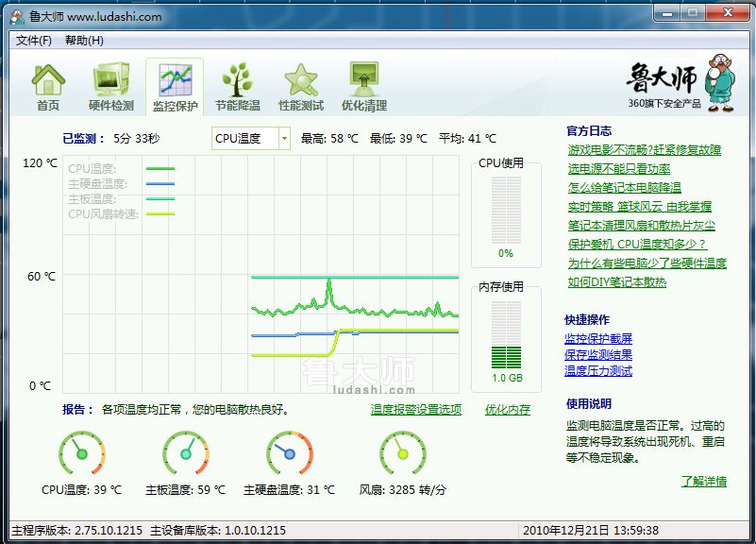Click the green CPU温度 legend line
The image size is (756, 544).
(160, 169)
